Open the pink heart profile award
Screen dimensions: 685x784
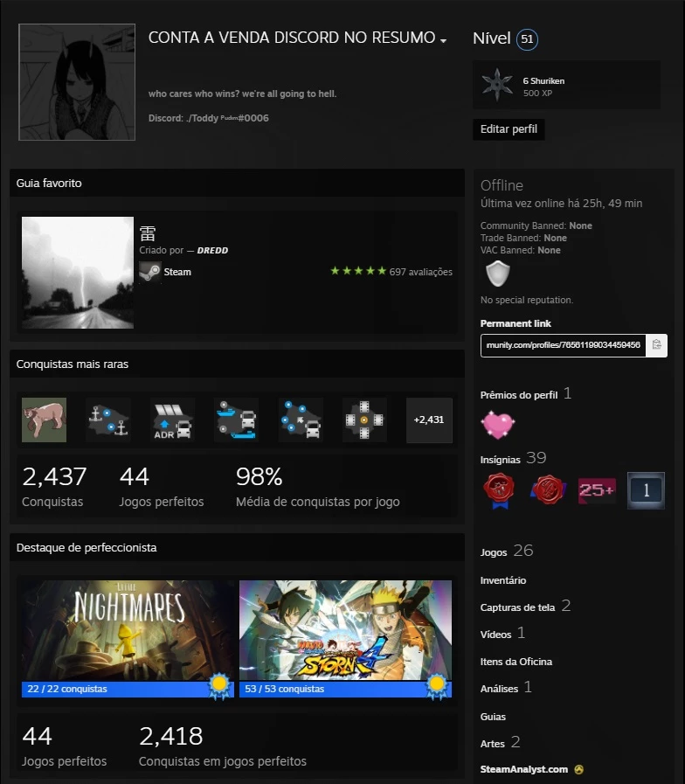click(497, 425)
